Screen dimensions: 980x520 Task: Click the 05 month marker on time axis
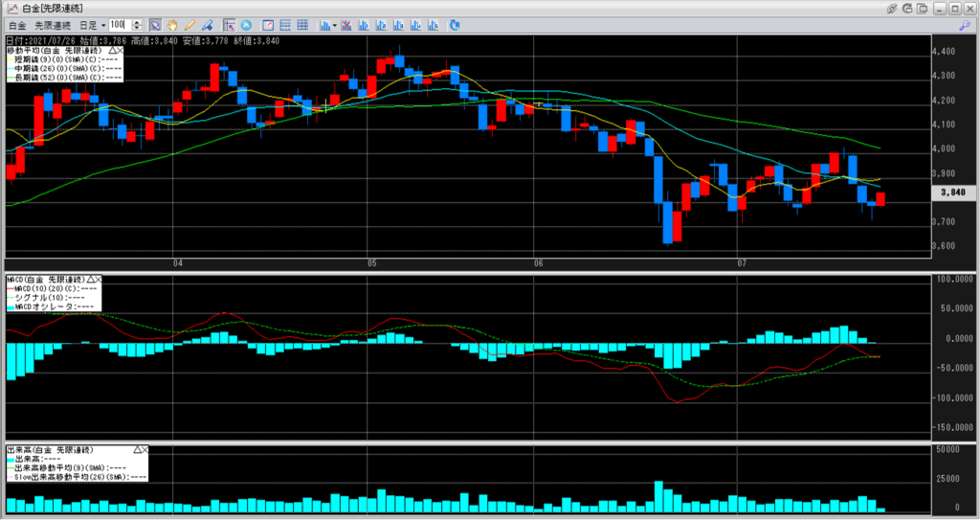[x=372, y=263]
